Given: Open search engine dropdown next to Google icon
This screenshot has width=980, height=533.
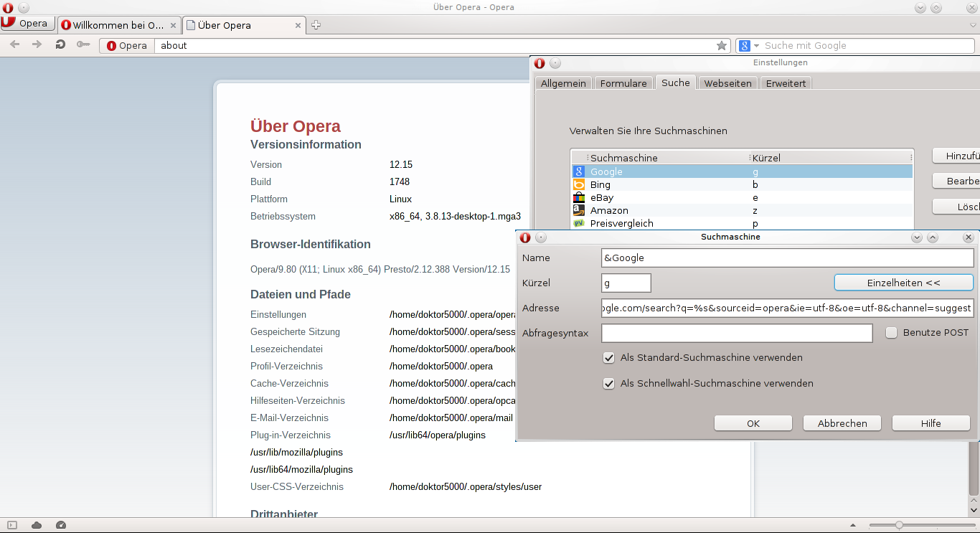Looking at the screenshot, I should (756, 45).
